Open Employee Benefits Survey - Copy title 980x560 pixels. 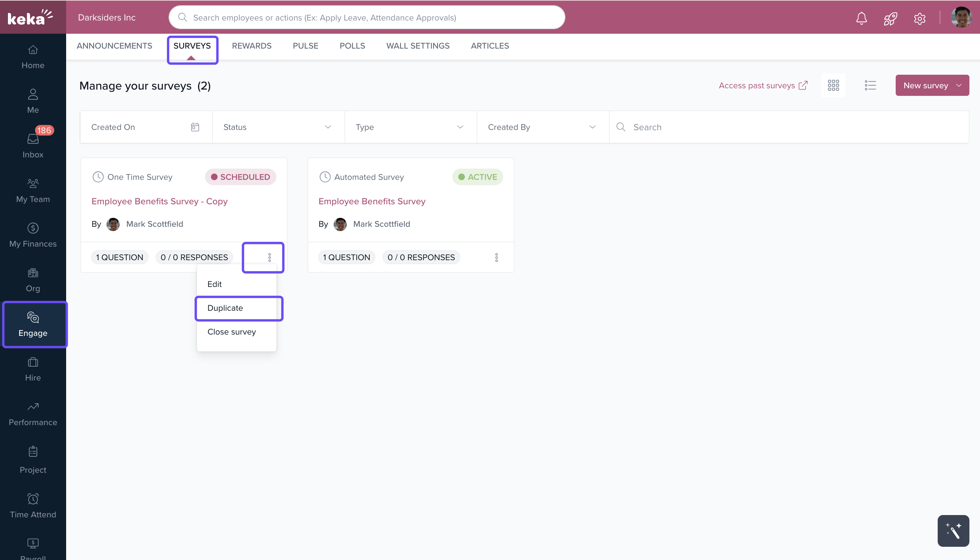click(x=159, y=201)
